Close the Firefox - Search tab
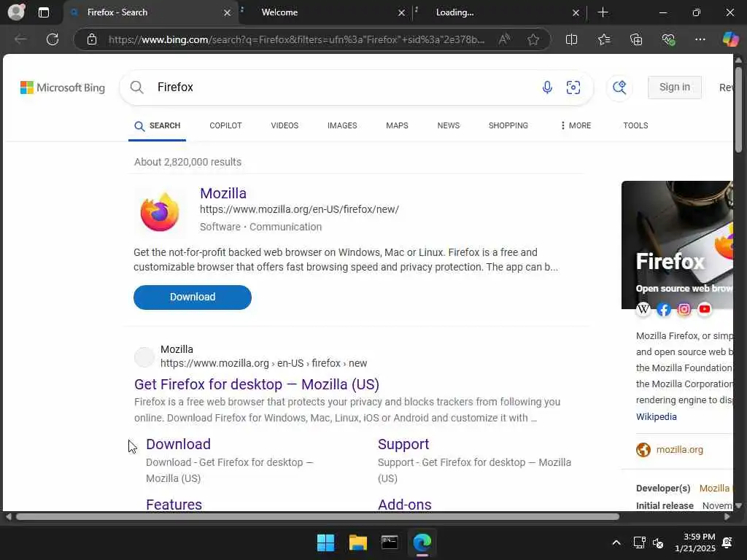 (228, 13)
